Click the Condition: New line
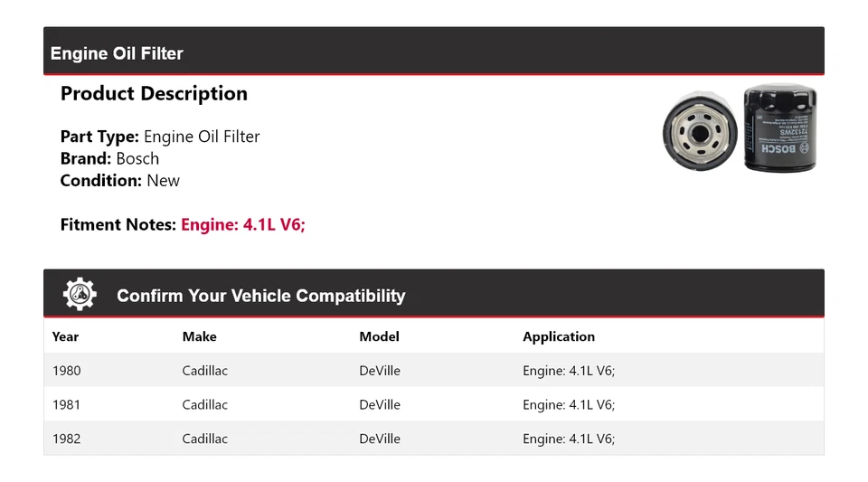This screenshot has width=868, height=482. pos(119,180)
